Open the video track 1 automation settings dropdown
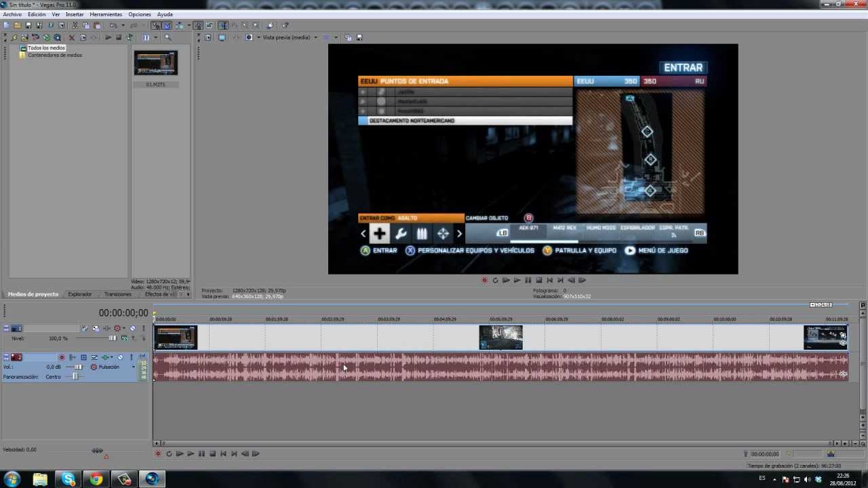The height and width of the screenshot is (488, 868). point(124,328)
